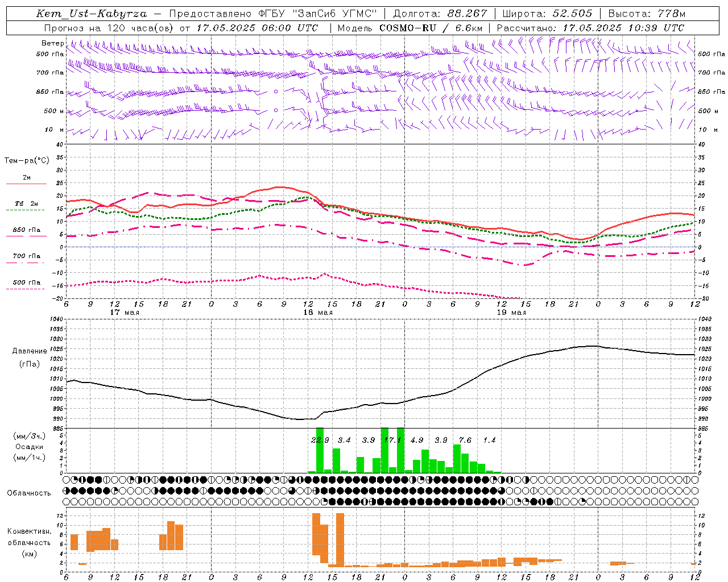
Task: Click the 700 гПа legend label in temperature panel
Action: [27, 256]
